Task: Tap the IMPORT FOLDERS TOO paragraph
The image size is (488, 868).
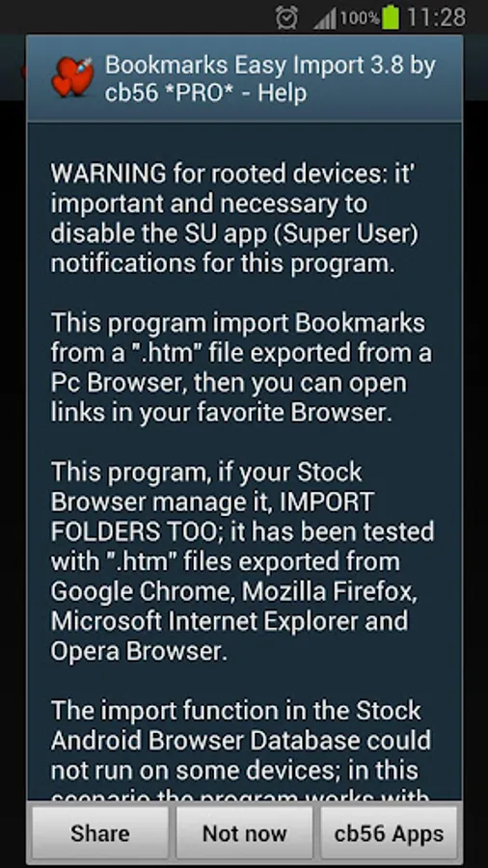Action: tap(242, 561)
